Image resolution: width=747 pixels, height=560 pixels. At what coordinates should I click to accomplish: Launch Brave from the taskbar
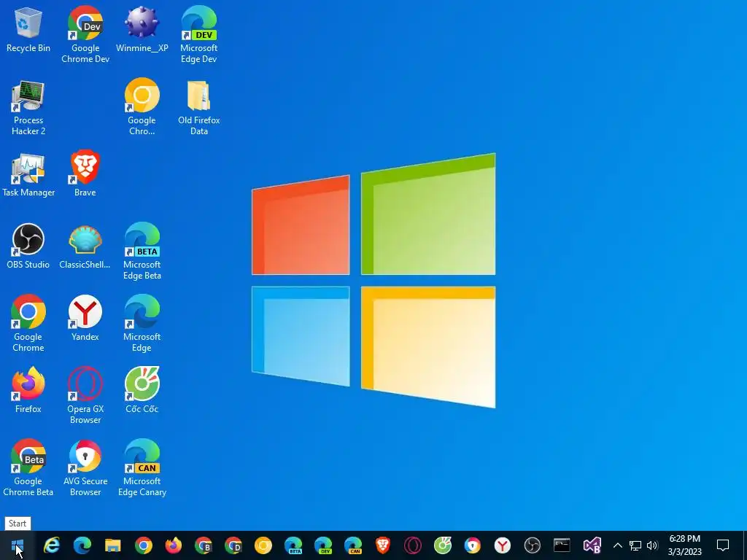(383, 545)
